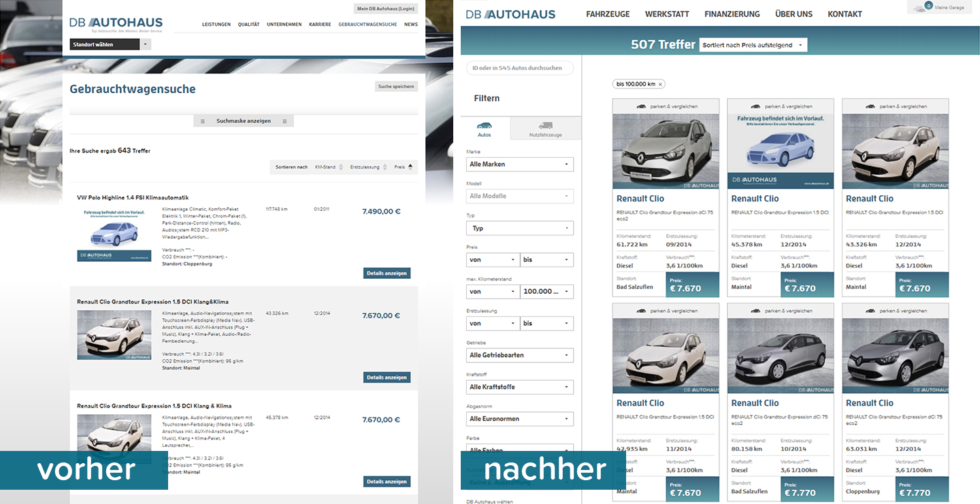Click the Suche speichern button
The height and width of the screenshot is (504, 980).
point(396,86)
